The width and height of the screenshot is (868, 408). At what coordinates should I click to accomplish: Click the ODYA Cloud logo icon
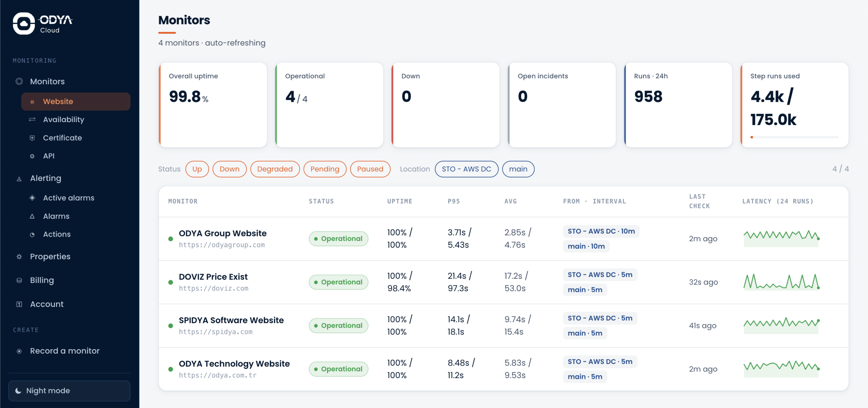[x=24, y=23]
